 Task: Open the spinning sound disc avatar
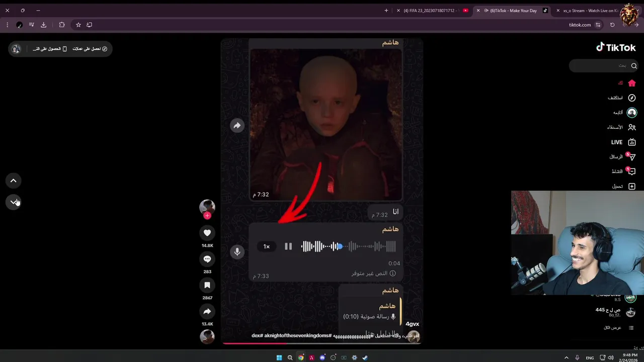(207, 336)
